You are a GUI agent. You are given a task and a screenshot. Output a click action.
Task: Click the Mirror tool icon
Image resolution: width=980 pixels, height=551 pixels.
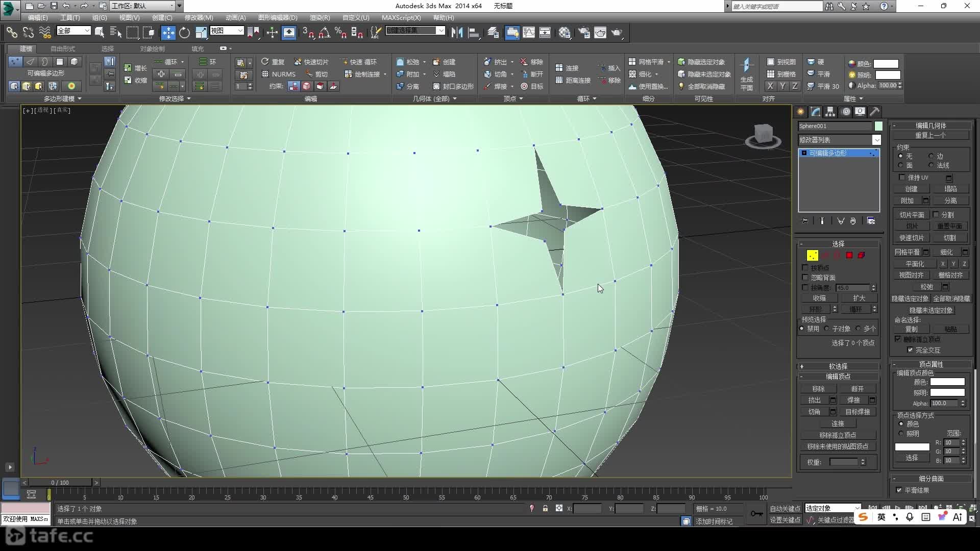457,33
